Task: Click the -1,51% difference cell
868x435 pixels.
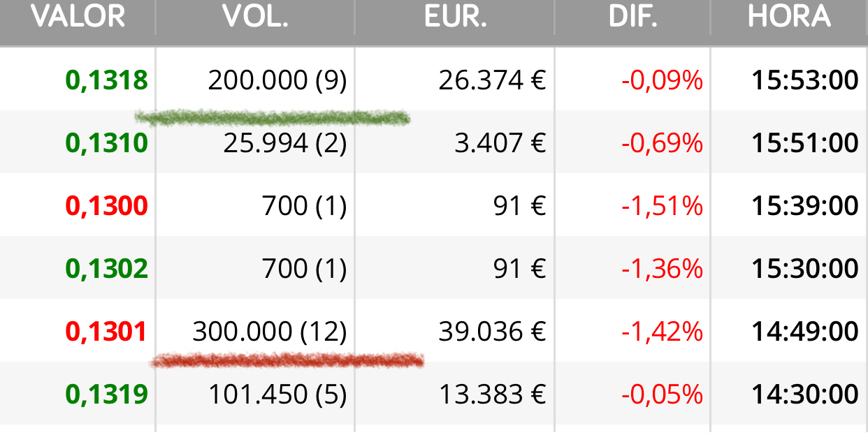Action: point(662,206)
